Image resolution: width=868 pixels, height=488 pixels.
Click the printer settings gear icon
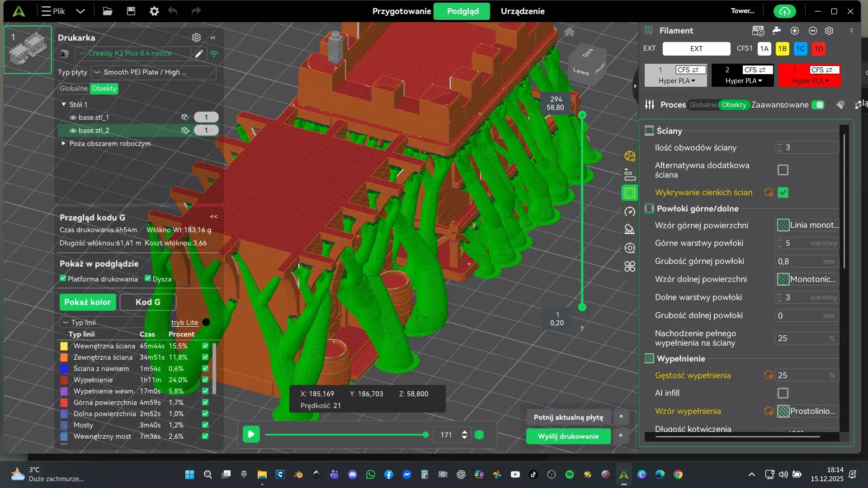pos(196,38)
